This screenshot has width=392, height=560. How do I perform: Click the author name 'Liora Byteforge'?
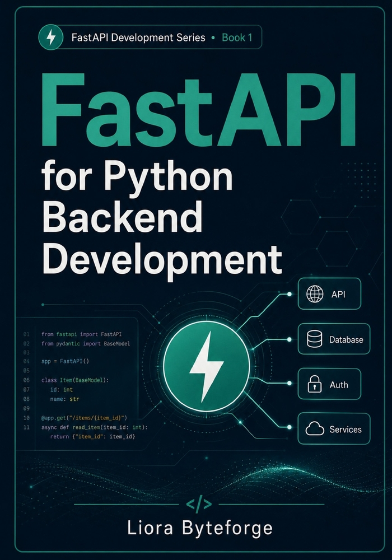click(x=199, y=528)
